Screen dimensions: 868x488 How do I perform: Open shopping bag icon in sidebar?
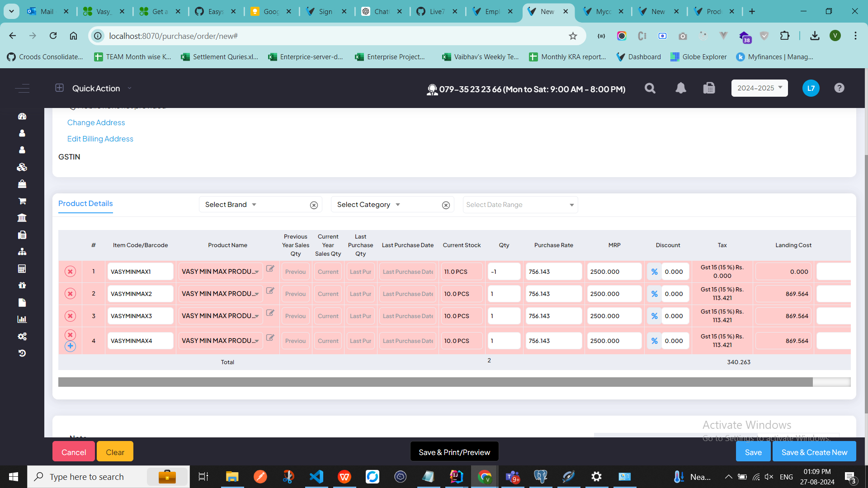click(22, 184)
